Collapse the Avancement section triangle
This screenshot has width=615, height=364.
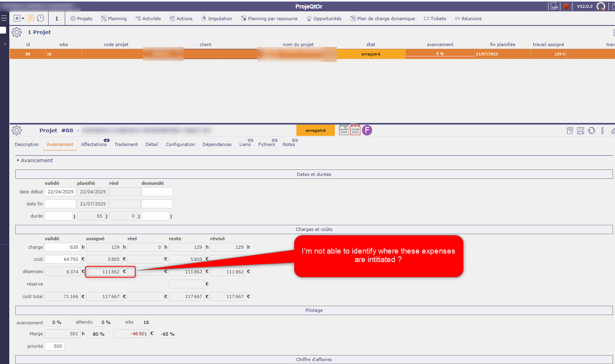(x=18, y=161)
